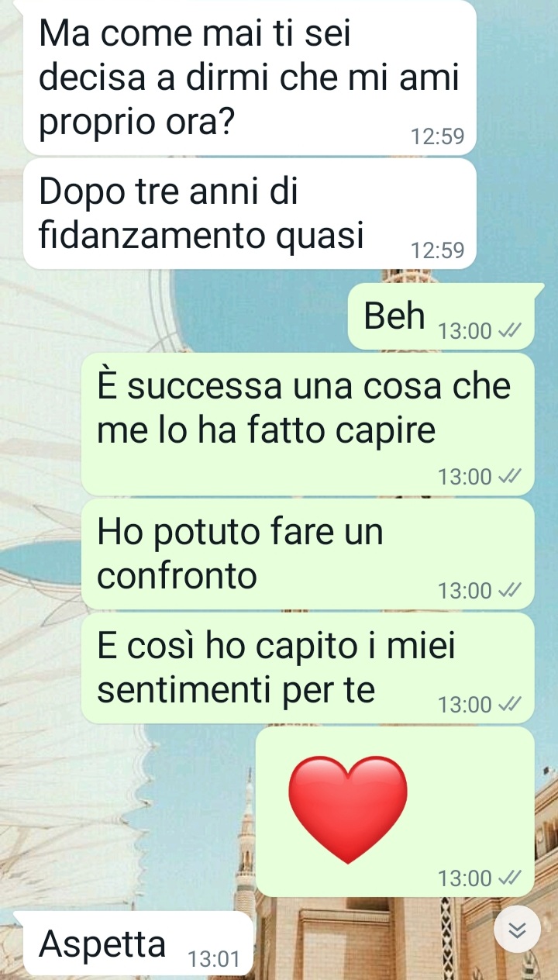Tap the 12:59 time on the "fidanzamento quasi" message
This screenshot has height=980, width=558.
pyautogui.click(x=438, y=250)
